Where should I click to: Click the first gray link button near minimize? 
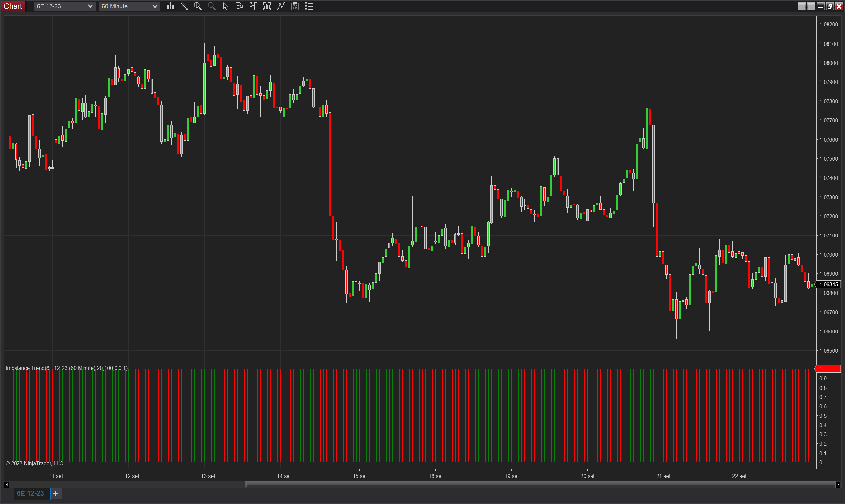tap(802, 6)
